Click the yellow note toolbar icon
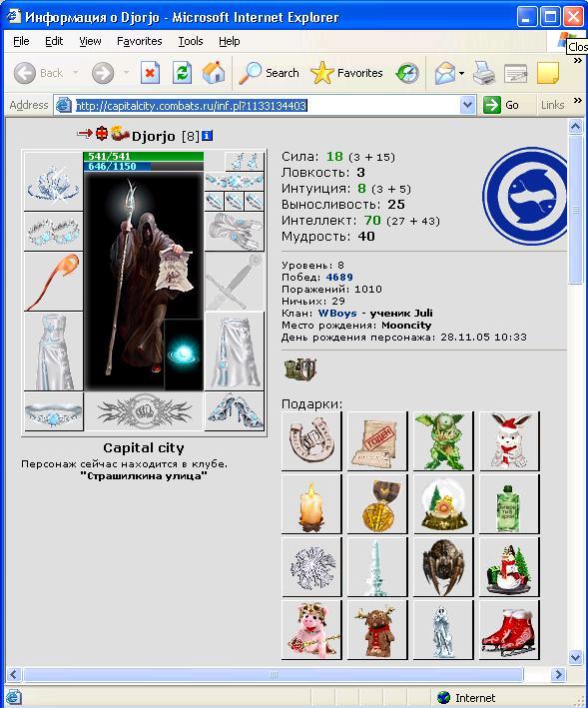This screenshot has height=708, width=588. tap(548, 73)
